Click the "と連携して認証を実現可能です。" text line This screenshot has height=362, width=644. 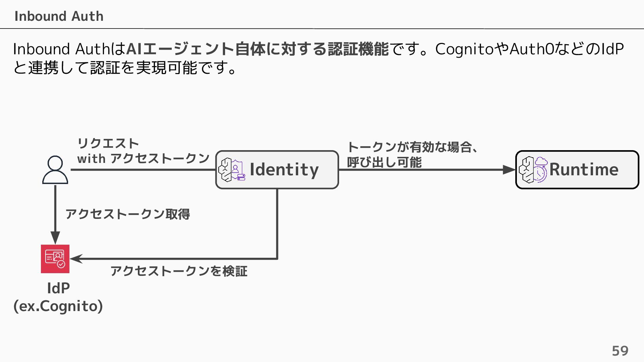[125, 68]
